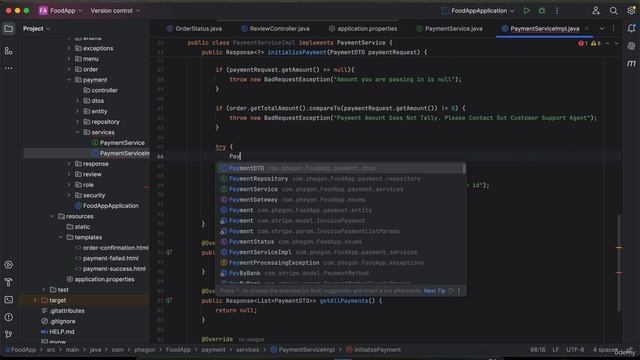Image resolution: width=640 pixels, height=360 pixels.
Task: Click the Next Tip link
Action: tap(435, 291)
